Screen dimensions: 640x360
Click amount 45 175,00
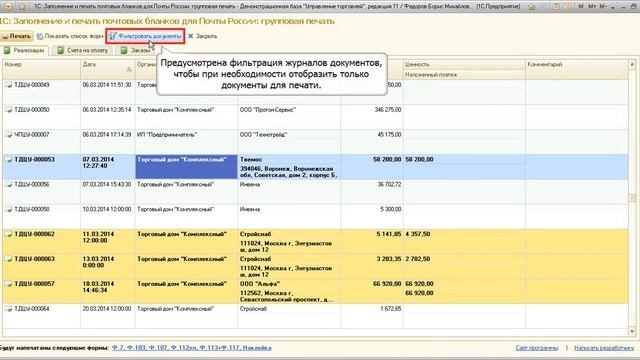tap(389, 135)
